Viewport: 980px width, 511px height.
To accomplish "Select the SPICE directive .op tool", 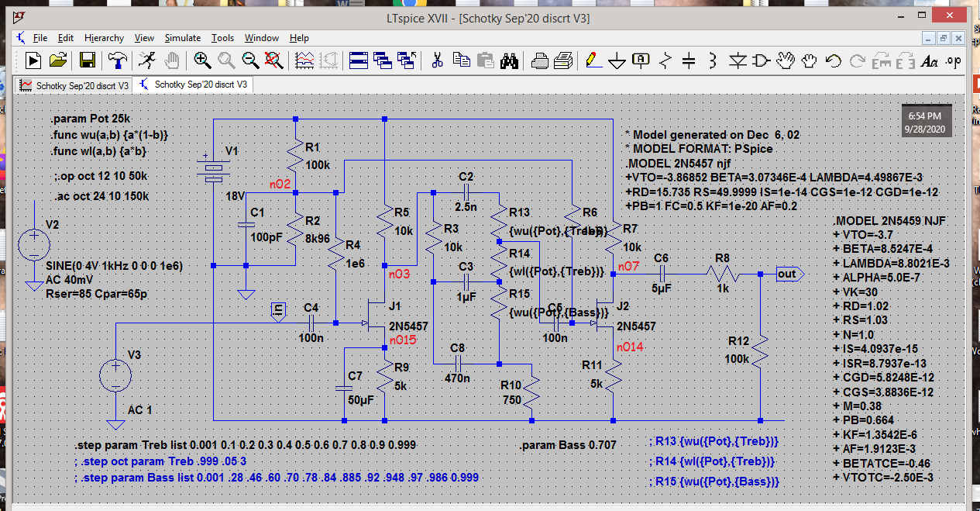I will click(x=954, y=60).
